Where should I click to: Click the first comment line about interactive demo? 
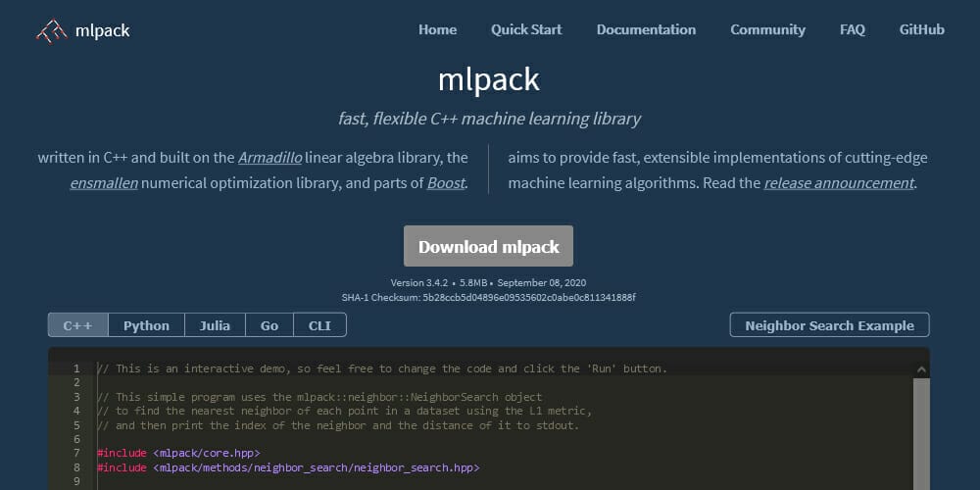[x=382, y=368]
